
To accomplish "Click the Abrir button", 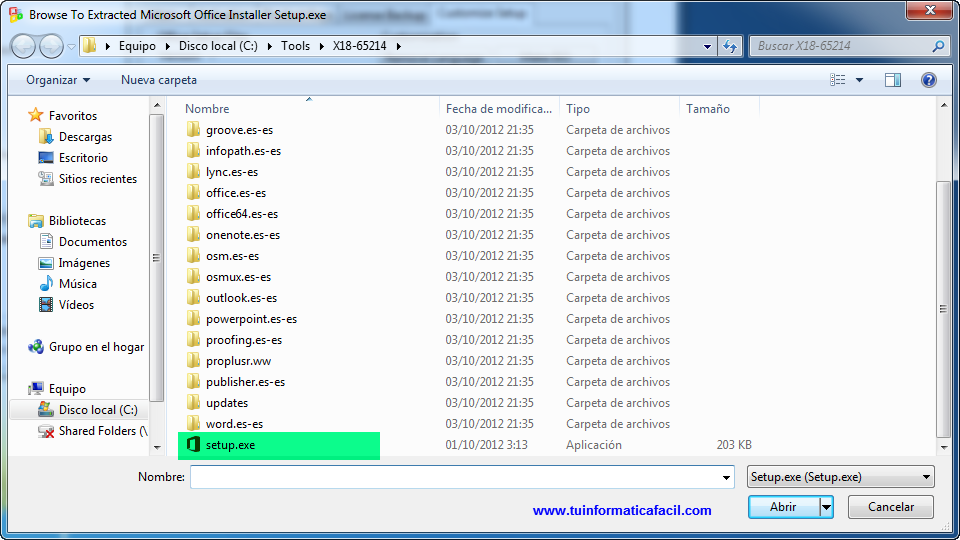I will coord(784,507).
